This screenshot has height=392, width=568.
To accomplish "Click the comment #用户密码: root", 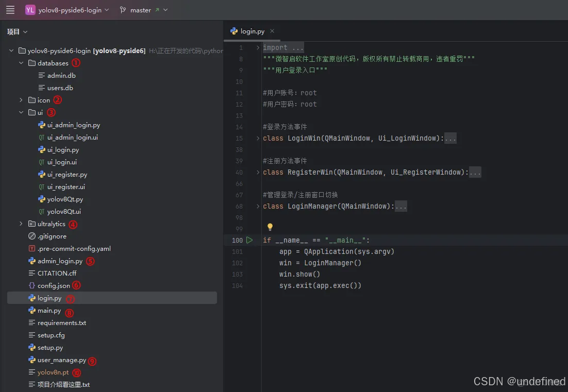I will coord(290,104).
